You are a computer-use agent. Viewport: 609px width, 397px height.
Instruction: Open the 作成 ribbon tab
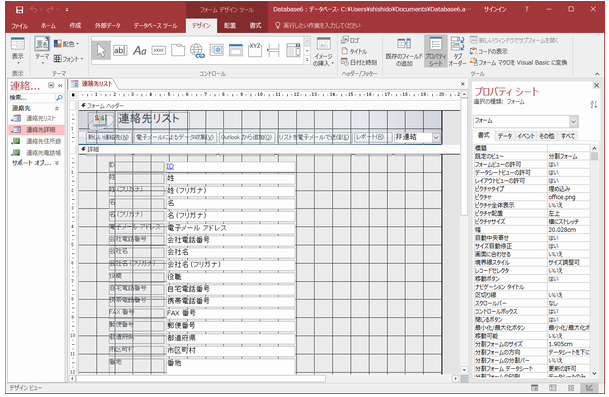pos(75,26)
